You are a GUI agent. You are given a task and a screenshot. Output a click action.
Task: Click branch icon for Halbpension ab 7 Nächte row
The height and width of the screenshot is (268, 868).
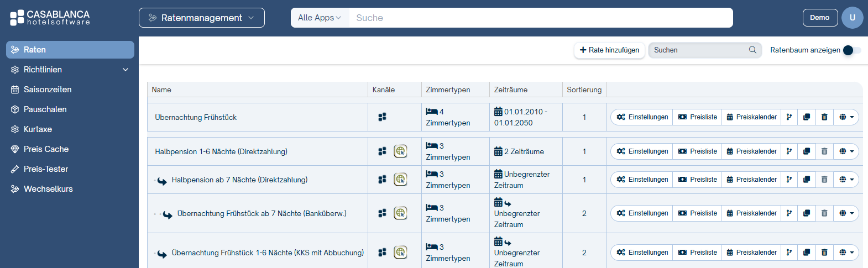(x=789, y=180)
